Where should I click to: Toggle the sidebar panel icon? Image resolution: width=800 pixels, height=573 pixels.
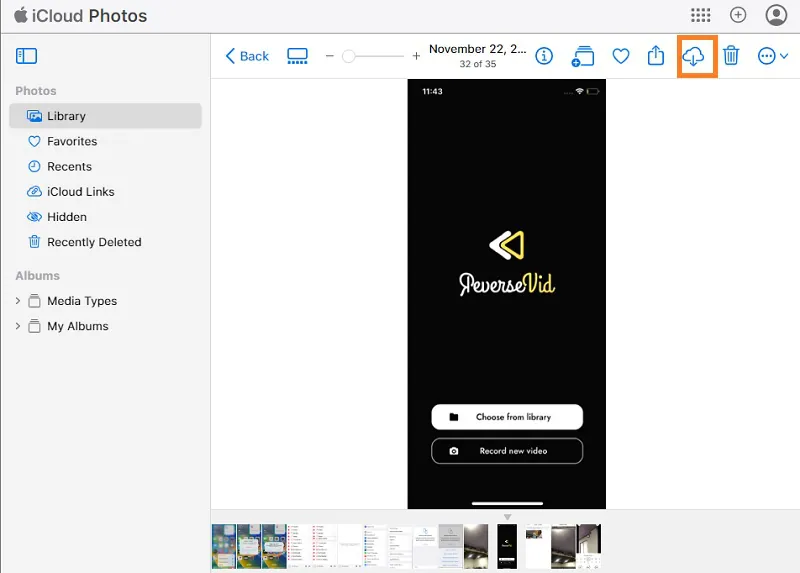coord(27,56)
